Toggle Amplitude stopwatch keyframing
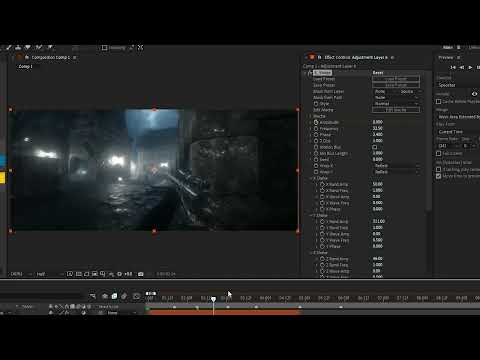The height and width of the screenshot is (360, 480). (x=316, y=122)
